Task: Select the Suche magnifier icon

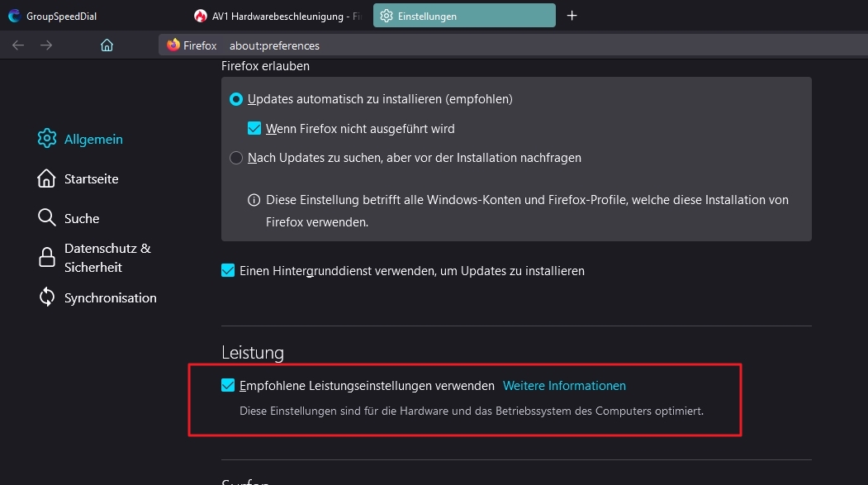Action: tap(47, 218)
